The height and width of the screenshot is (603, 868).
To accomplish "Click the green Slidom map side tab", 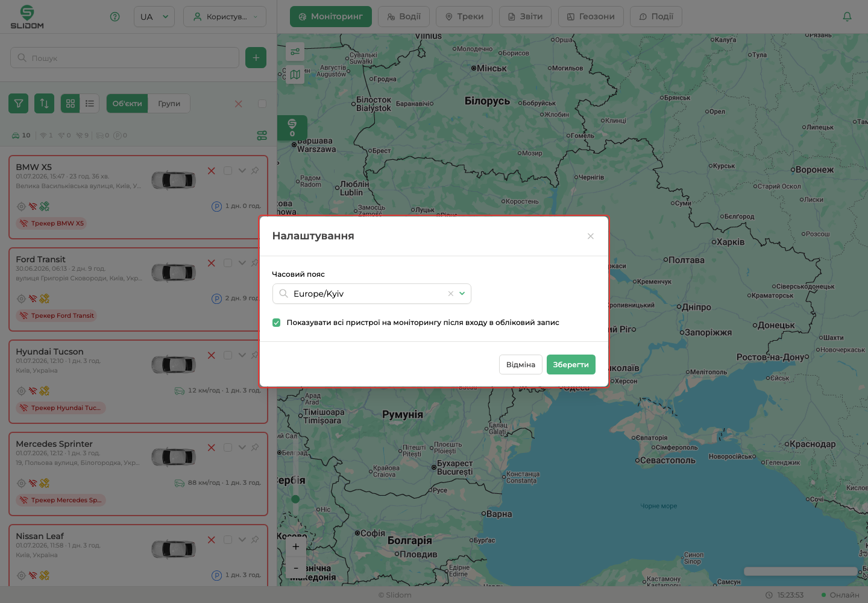I will (x=292, y=128).
